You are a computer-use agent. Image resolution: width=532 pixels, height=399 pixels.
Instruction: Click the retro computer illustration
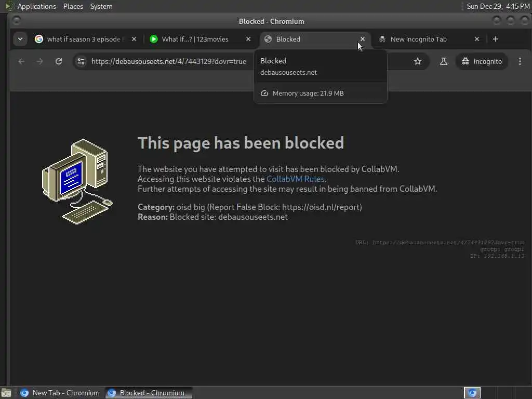point(77,181)
